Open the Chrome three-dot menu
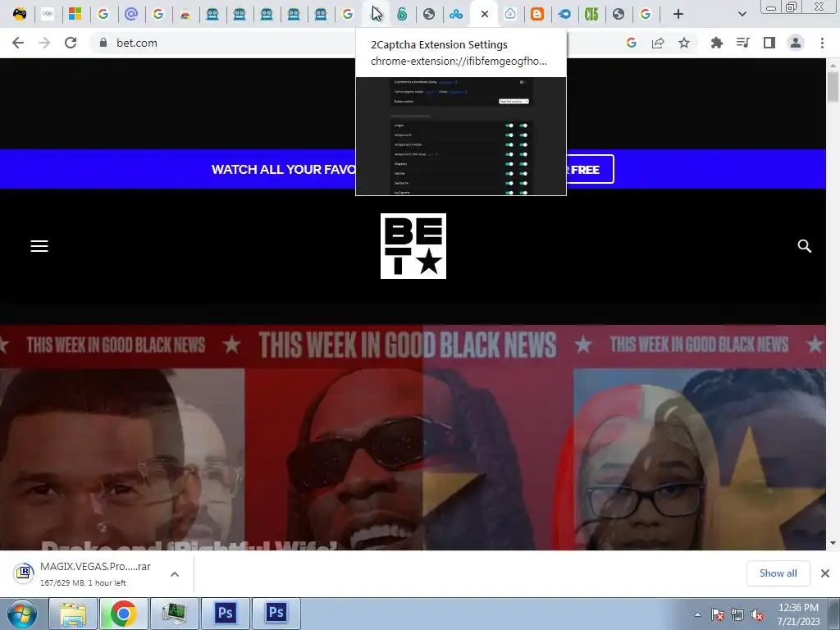Image resolution: width=840 pixels, height=630 pixels. coord(822,43)
